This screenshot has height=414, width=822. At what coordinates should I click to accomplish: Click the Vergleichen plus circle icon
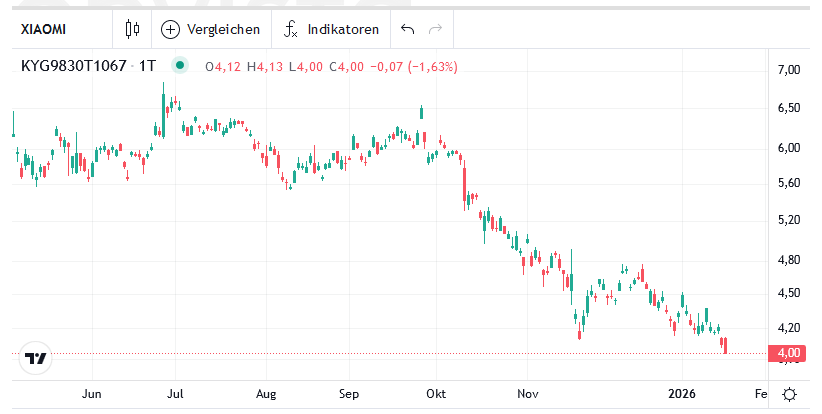[171, 29]
